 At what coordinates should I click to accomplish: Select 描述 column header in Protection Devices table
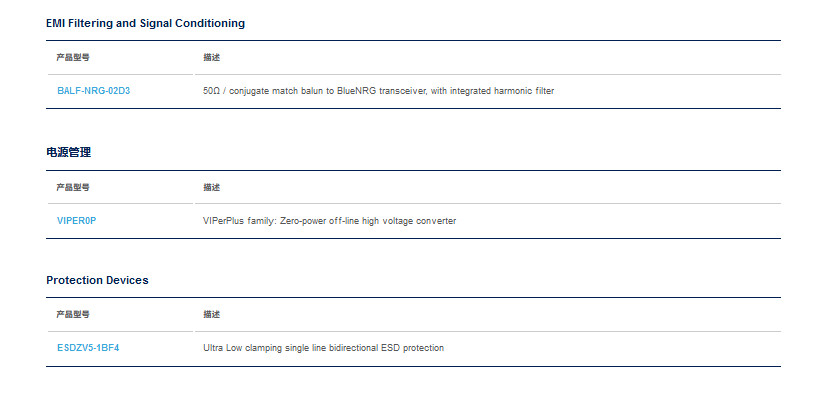click(212, 314)
